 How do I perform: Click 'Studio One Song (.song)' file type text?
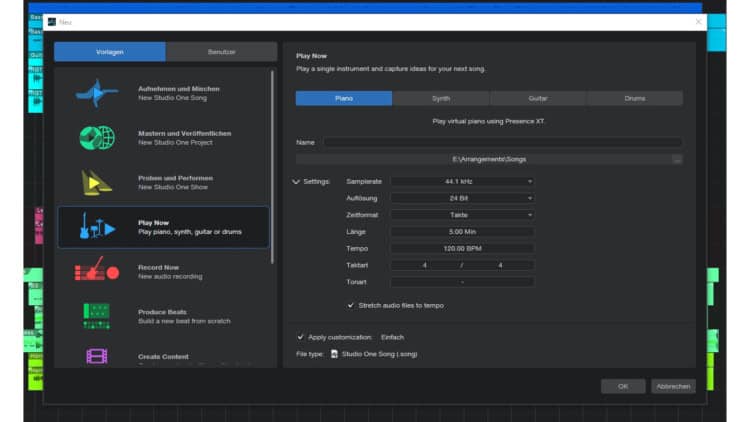[379, 354]
